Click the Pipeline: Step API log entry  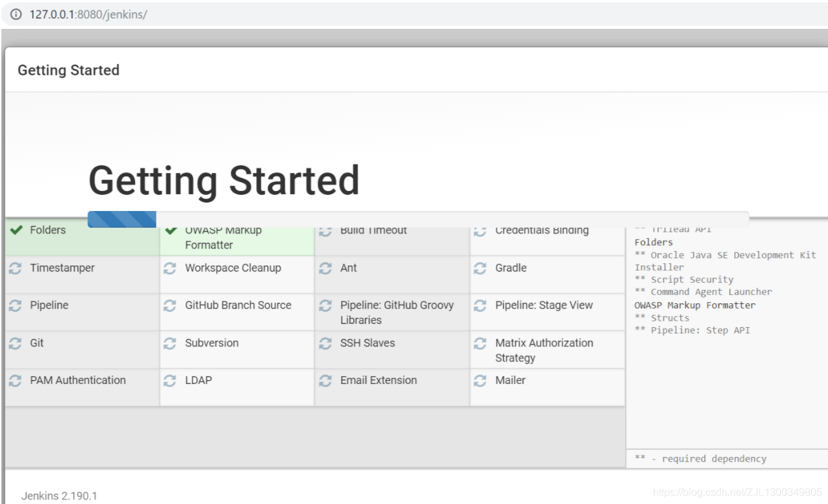point(692,330)
